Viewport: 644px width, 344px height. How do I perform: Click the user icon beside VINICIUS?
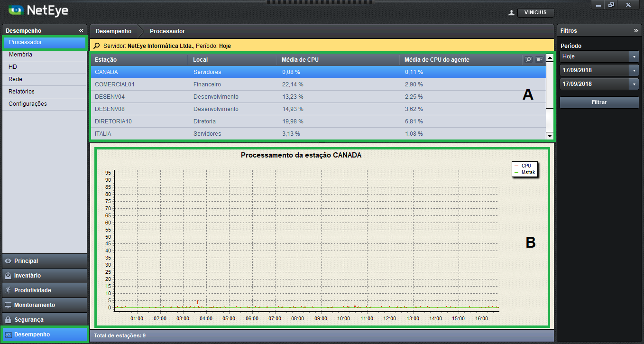[511, 13]
